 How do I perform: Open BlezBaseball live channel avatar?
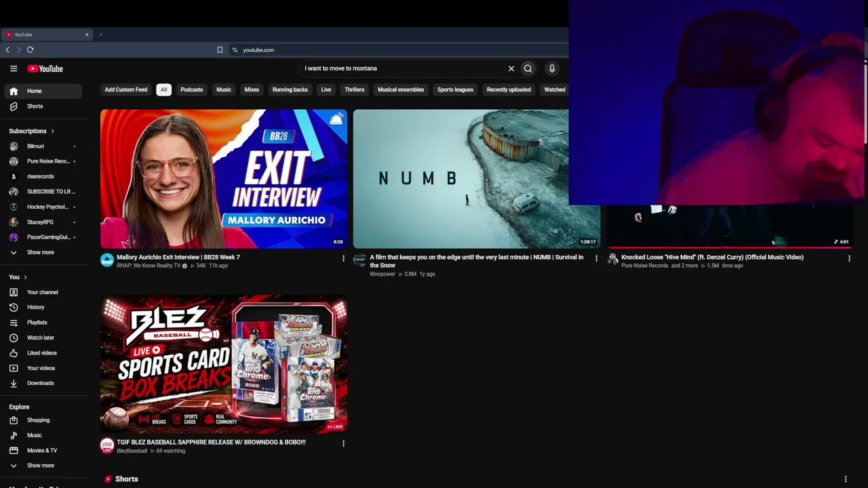107,445
